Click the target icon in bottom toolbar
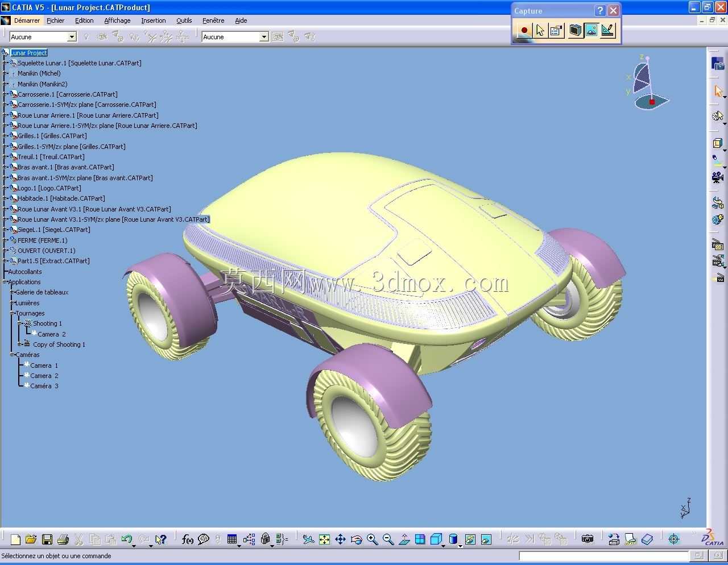Viewport: 728px width, 565px height. (x=674, y=539)
